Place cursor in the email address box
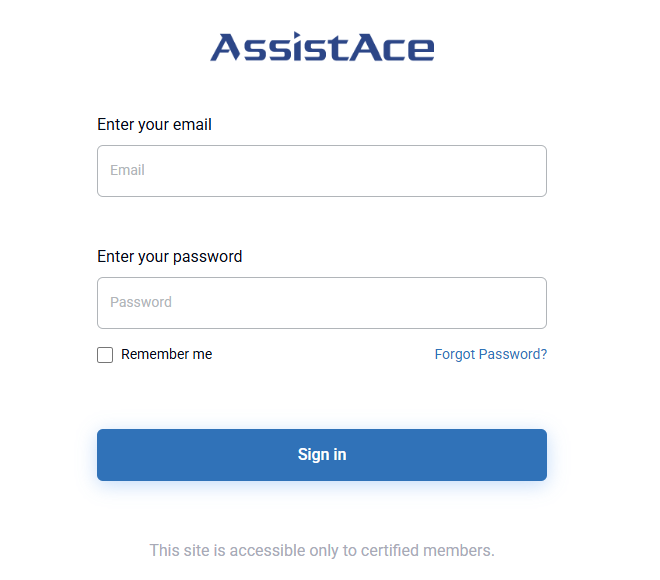Viewport: 660px width, 580px height. pyautogui.click(x=322, y=171)
